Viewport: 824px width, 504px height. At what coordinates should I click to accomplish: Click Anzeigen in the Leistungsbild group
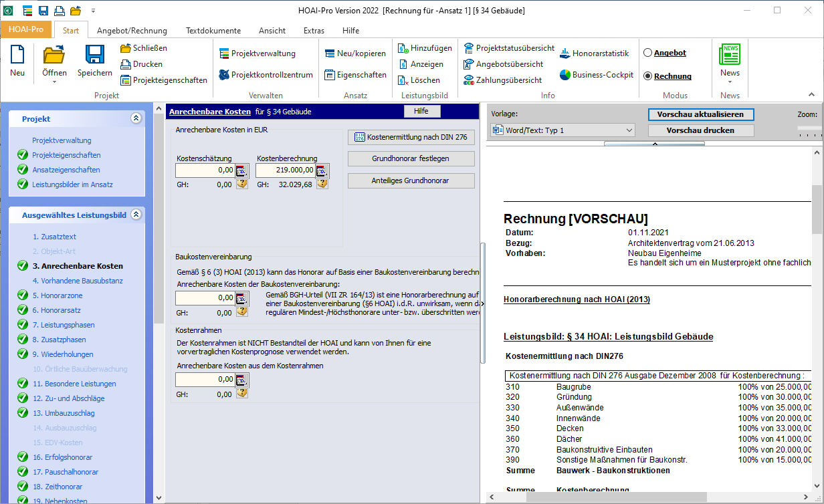[421, 64]
